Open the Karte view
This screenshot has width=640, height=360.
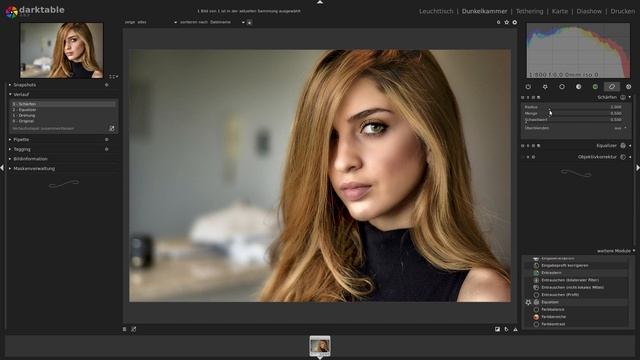[560, 11]
